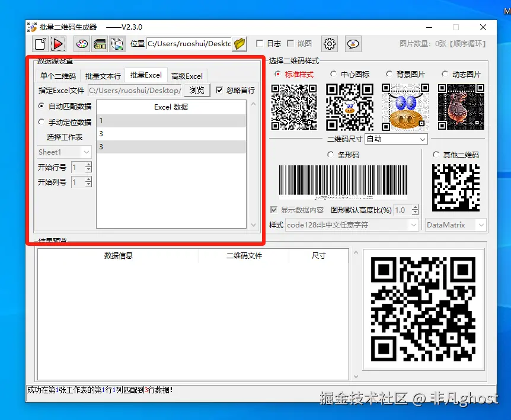Screen dimensions: 511x420
Task: Click the 图片数量 status text
Action: pos(443,44)
